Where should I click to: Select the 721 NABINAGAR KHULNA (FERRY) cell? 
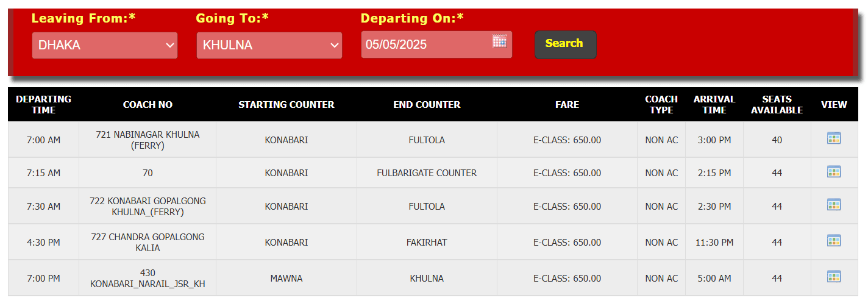[x=148, y=140]
